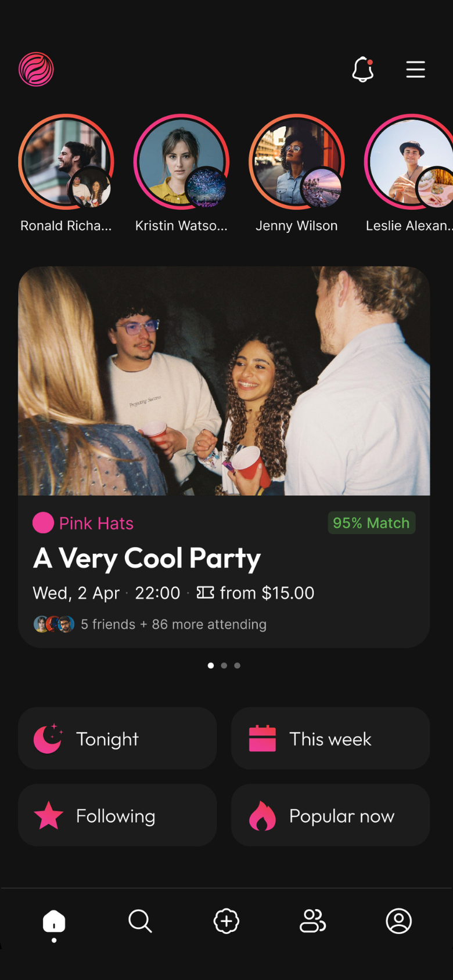This screenshot has height=980, width=453.
Task: Open the A Very Cool Party event photo
Action: coord(224,381)
